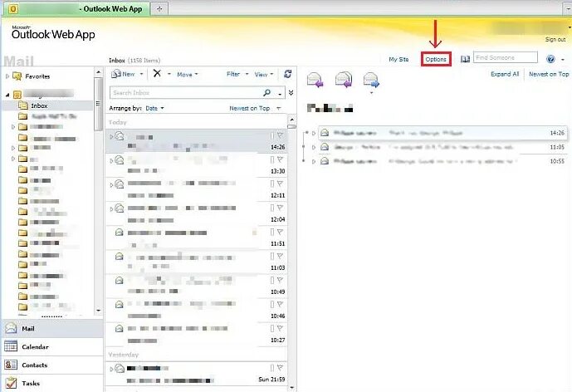The width and height of the screenshot is (572, 392).
Task: Click the Reply icon in reading pane
Action: point(315,80)
